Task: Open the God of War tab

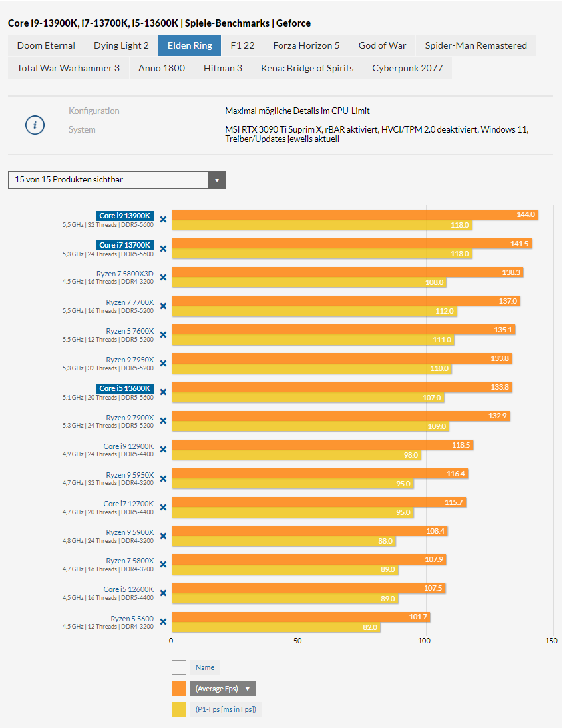Action: click(x=382, y=45)
